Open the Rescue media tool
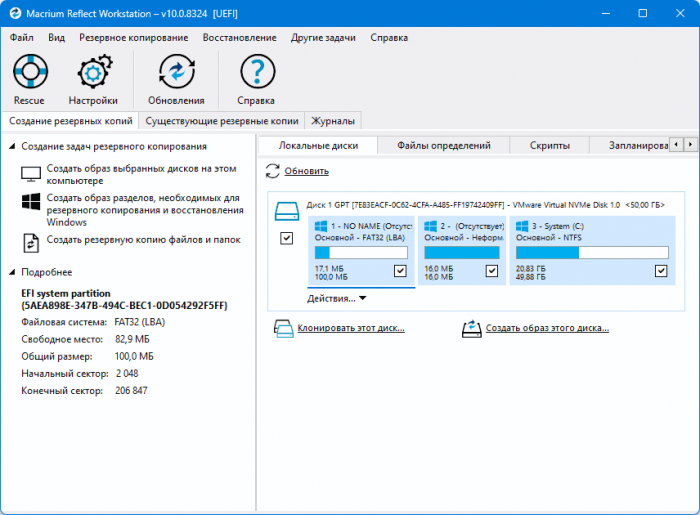The height and width of the screenshot is (515, 700). [29, 79]
